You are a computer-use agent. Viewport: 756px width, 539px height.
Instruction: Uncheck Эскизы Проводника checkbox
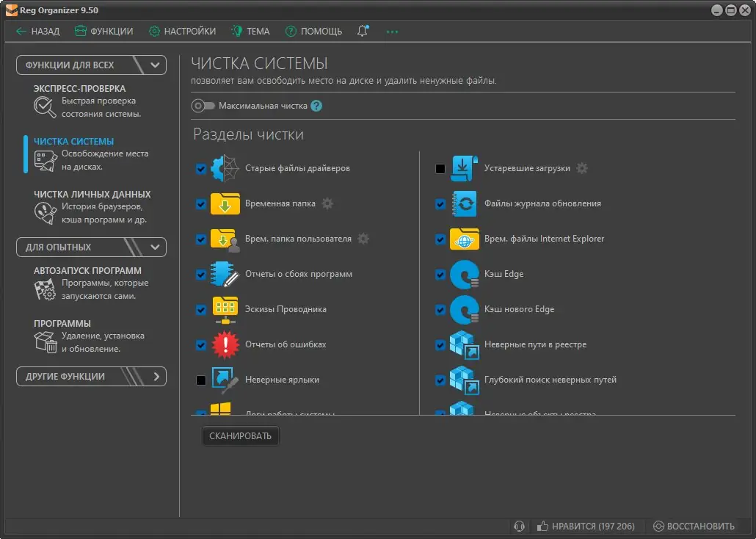coord(201,310)
